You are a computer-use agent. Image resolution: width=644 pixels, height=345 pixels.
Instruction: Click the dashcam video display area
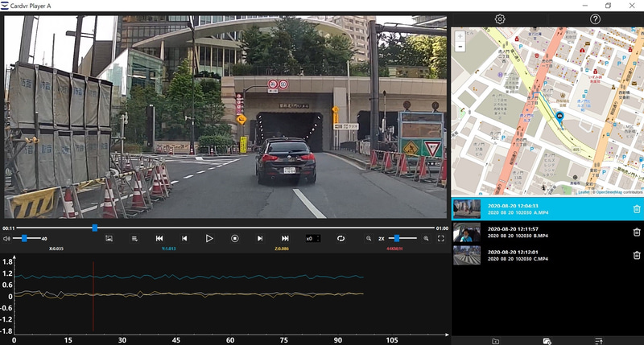click(x=225, y=117)
